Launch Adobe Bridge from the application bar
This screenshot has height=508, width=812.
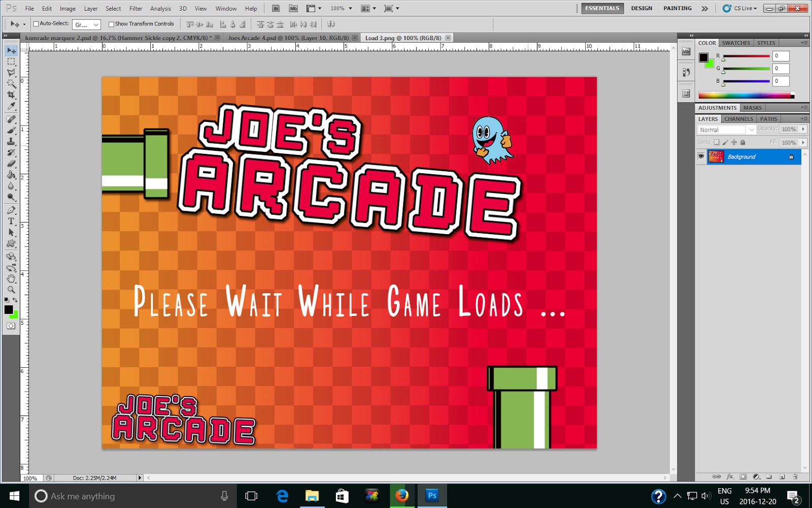(x=276, y=9)
